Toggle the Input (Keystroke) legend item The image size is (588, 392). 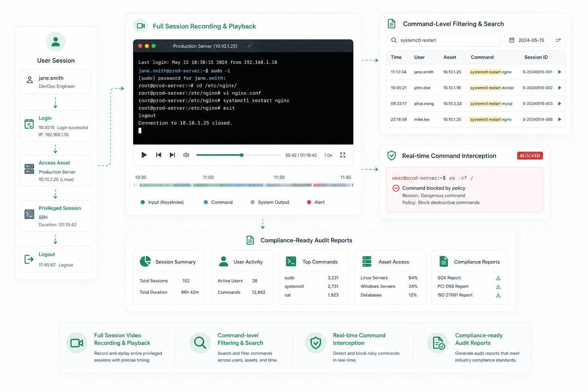coord(162,202)
